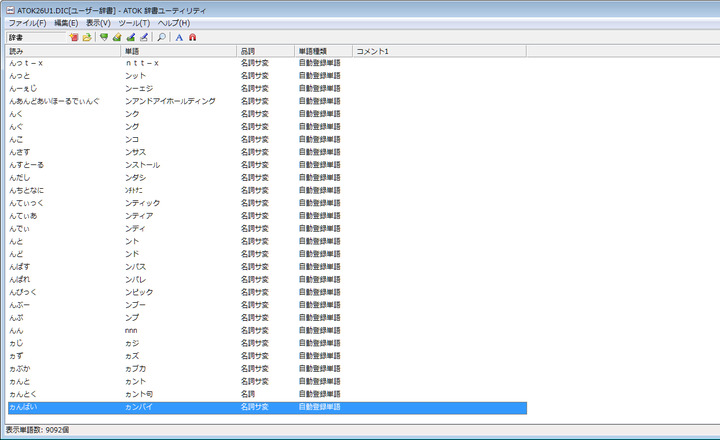
Task: Open the ファイル(F) menu
Action: click(27, 23)
